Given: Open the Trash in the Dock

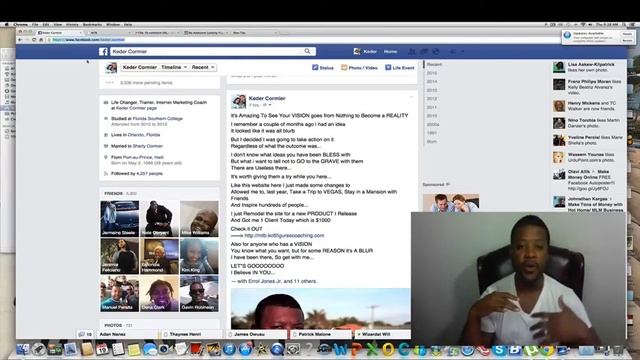Looking at the screenshot, I should (x=618, y=350).
